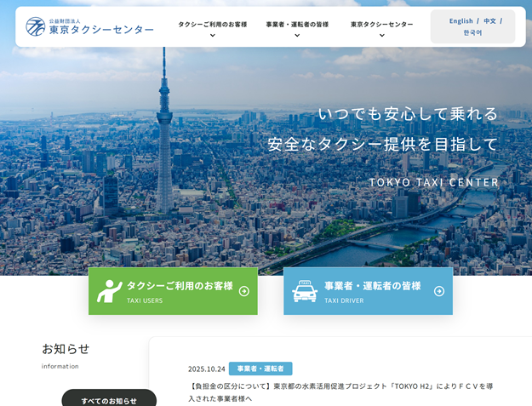Switch site language to 中文
The width and height of the screenshot is (532, 406).
tap(489, 21)
